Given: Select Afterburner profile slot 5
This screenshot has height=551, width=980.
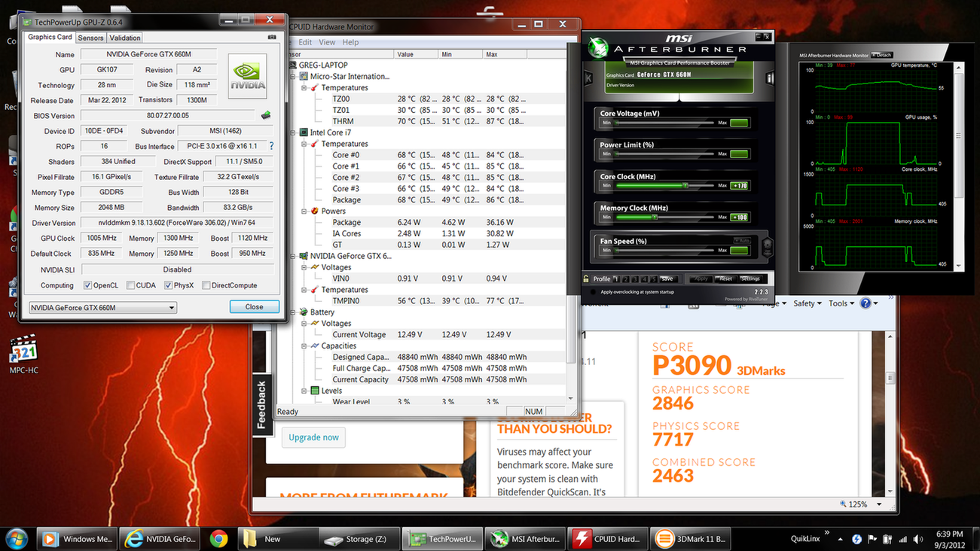Looking at the screenshot, I should (653, 279).
